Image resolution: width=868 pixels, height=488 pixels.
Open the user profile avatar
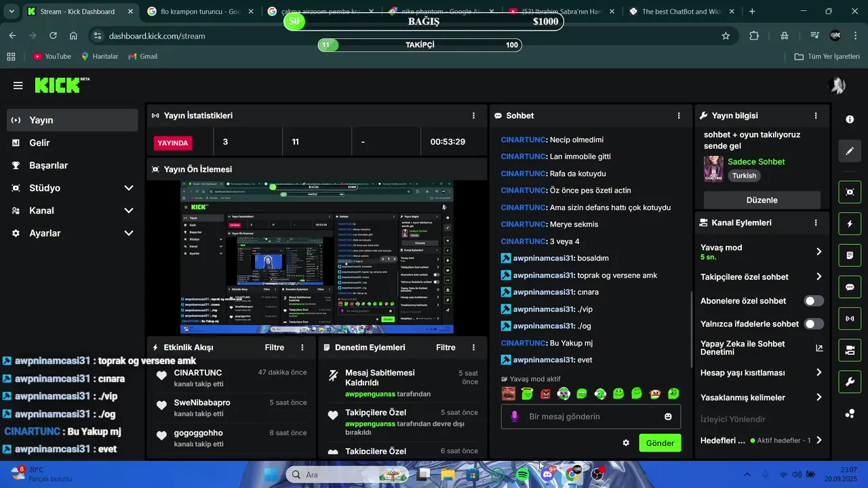[837, 85]
